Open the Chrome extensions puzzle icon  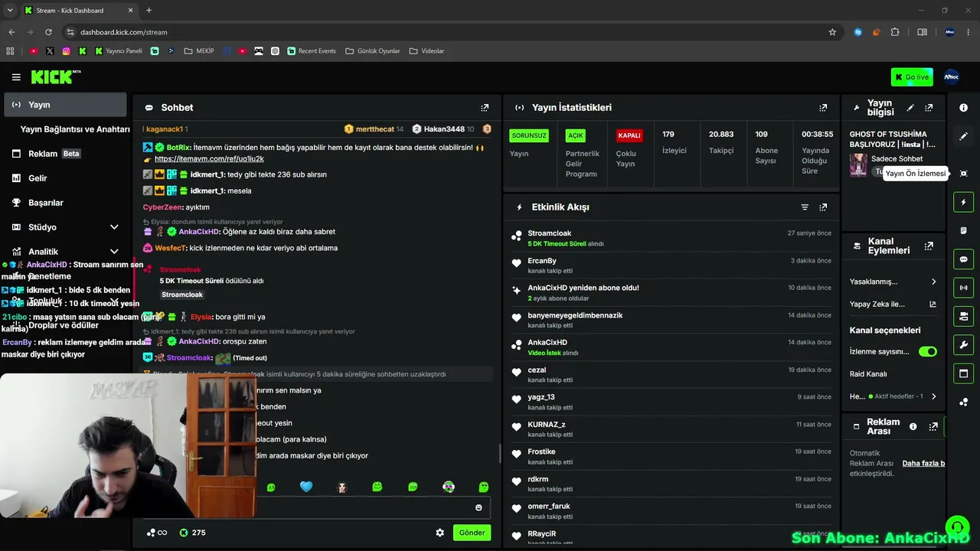[x=895, y=32]
